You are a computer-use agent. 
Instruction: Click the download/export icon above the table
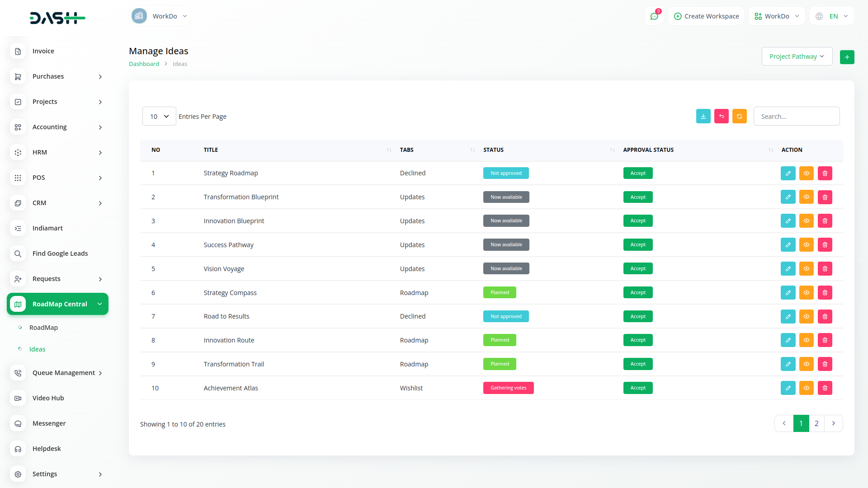(703, 117)
